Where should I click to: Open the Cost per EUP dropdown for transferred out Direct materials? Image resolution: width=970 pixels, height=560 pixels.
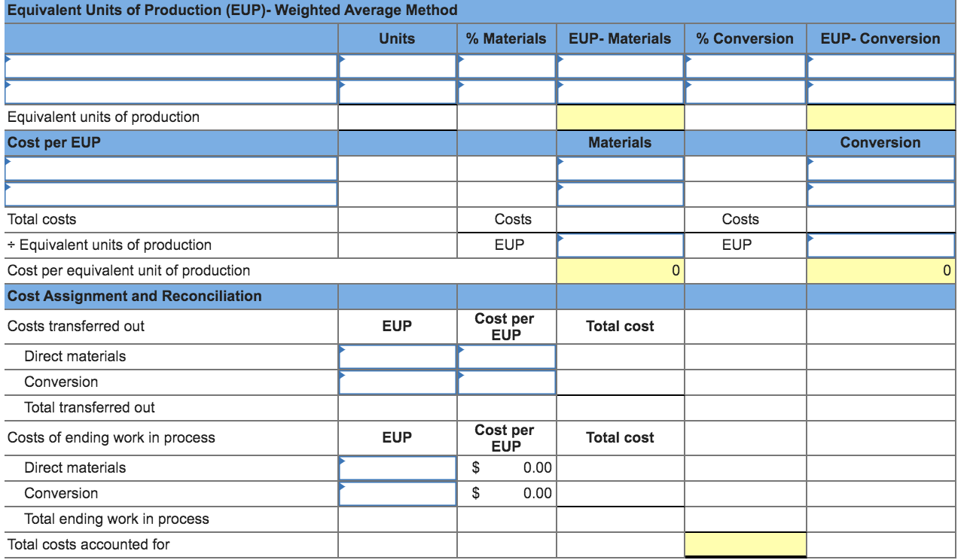(x=506, y=355)
